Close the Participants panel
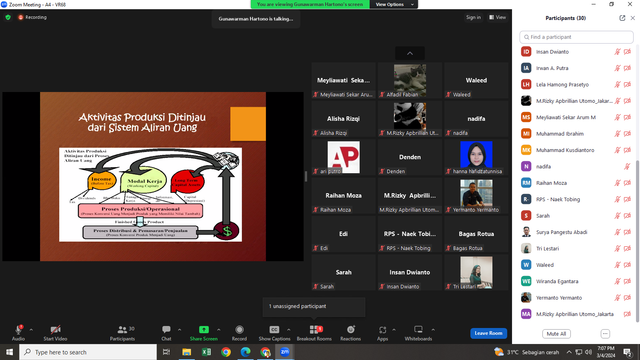The image size is (640, 360). (633, 18)
